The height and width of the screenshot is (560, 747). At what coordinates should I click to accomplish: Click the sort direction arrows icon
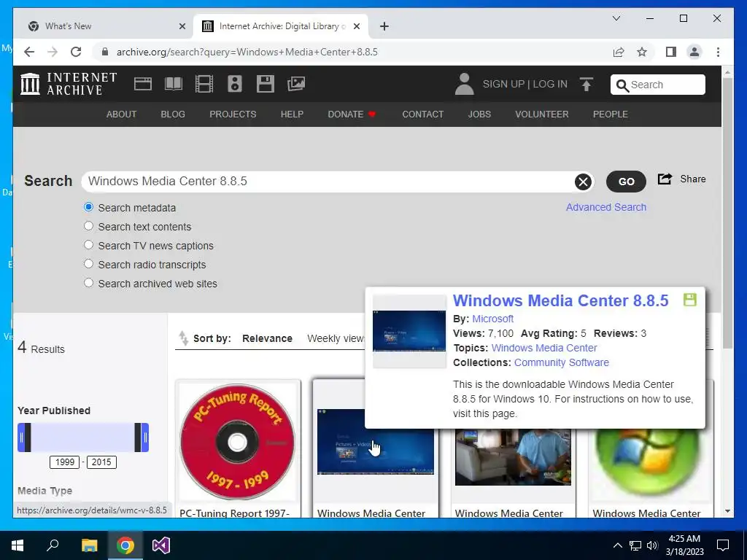183,338
